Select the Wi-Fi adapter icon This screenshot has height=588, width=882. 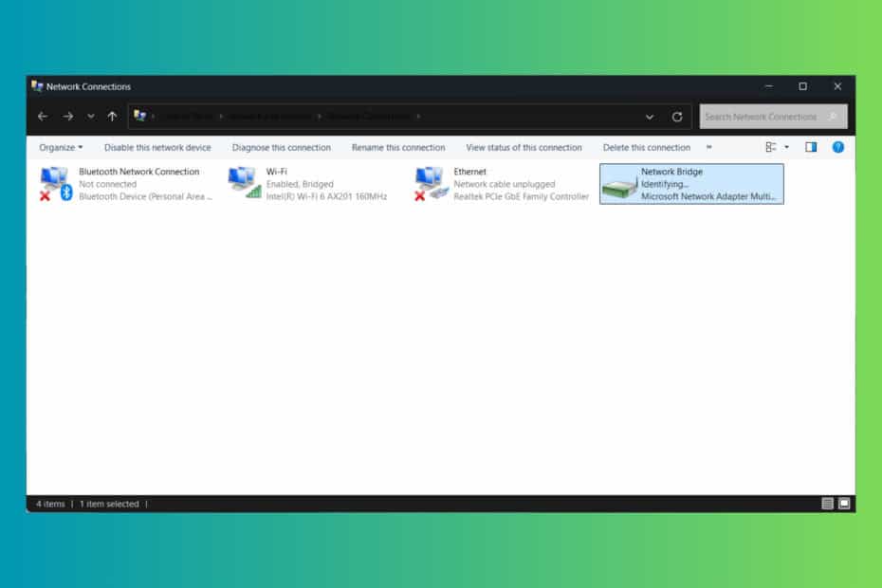[x=244, y=183]
